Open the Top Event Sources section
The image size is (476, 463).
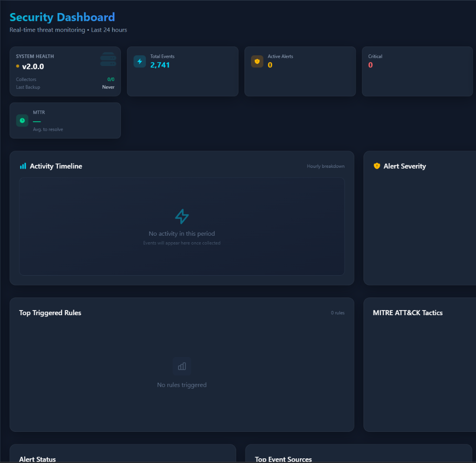click(283, 459)
